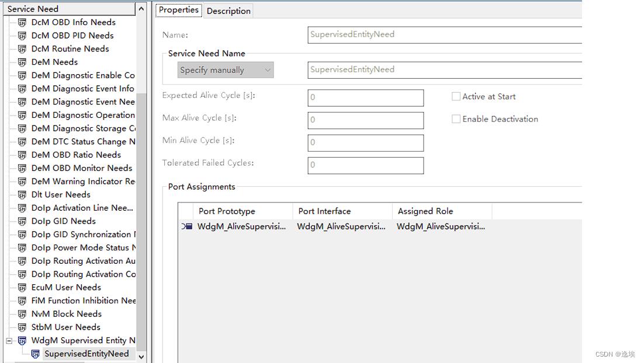
Task: Select the EcuM User Needs icon
Action: (22, 287)
